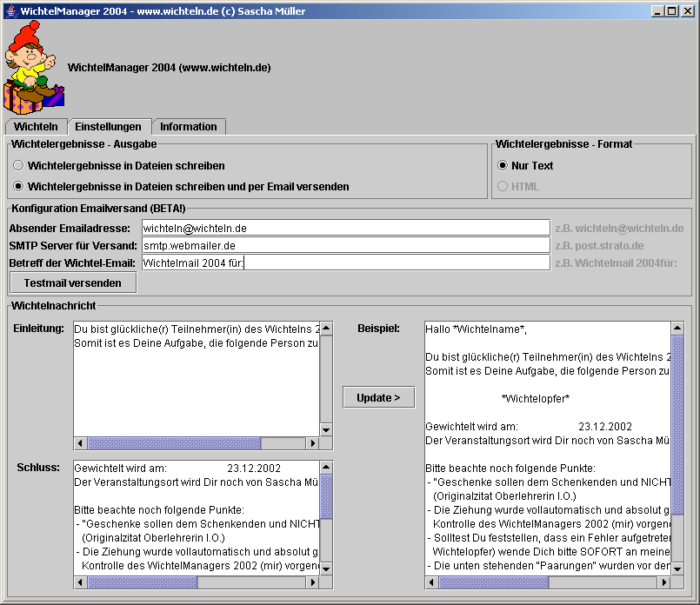Click down arrow of Einleitung vertical scrollbar
700x605 pixels.
(326, 430)
